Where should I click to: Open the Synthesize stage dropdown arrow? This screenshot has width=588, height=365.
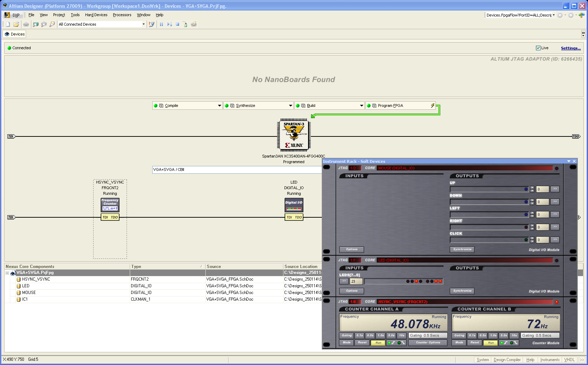tap(290, 105)
